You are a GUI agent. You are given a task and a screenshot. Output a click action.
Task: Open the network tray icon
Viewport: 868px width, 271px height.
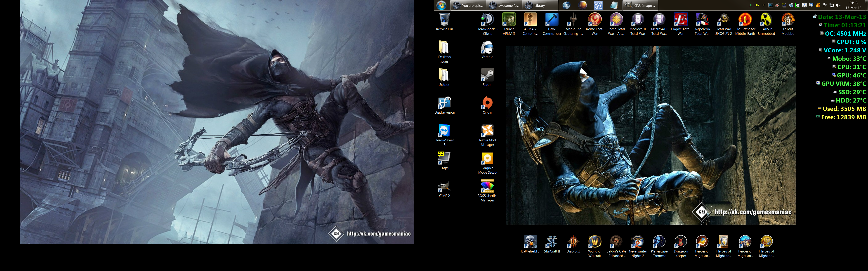point(831,5)
